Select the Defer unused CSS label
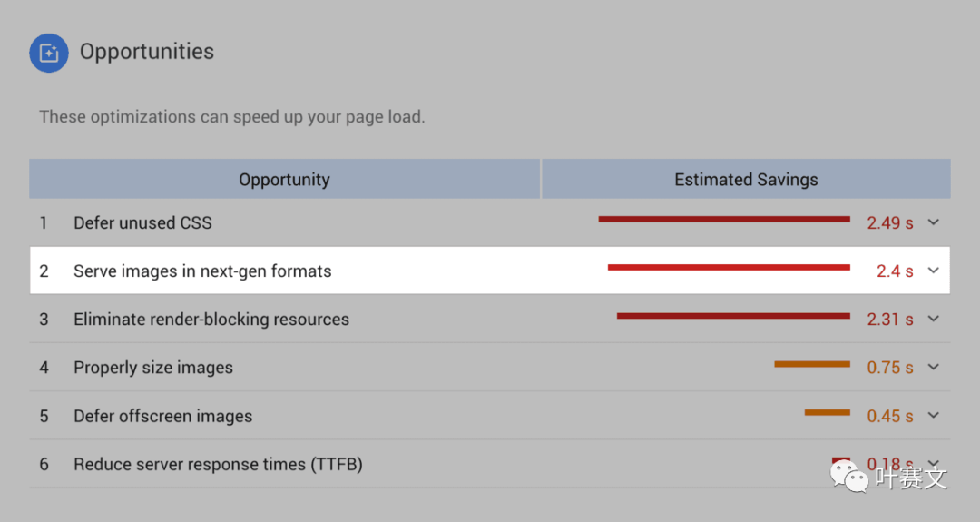This screenshot has height=522, width=980. click(142, 222)
